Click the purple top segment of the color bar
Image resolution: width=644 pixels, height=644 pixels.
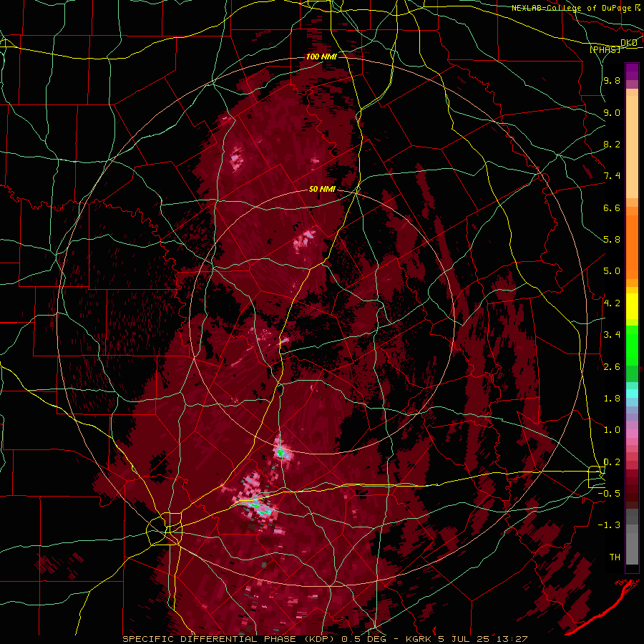click(632, 72)
